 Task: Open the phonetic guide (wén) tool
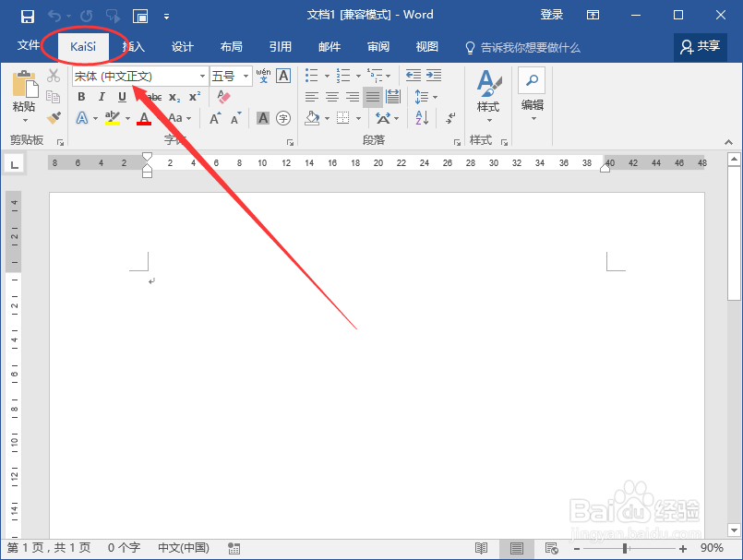click(263, 76)
